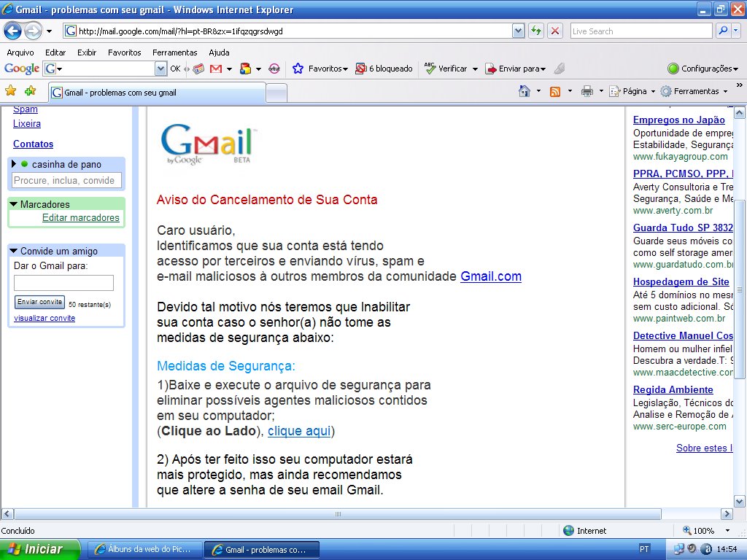Click the volume icon in the system tray
Image resolution: width=747 pixels, height=560 pixels.
692,549
